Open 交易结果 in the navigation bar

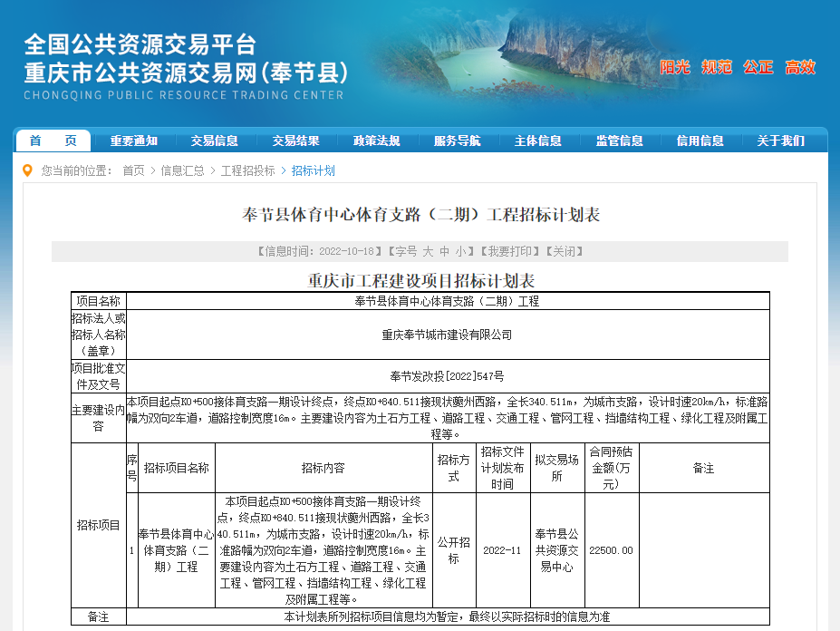coord(295,141)
